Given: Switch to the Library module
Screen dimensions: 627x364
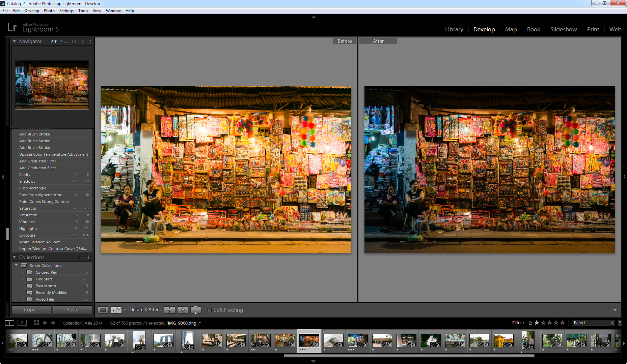Looking at the screenshot, I should (x=454, y=29).
